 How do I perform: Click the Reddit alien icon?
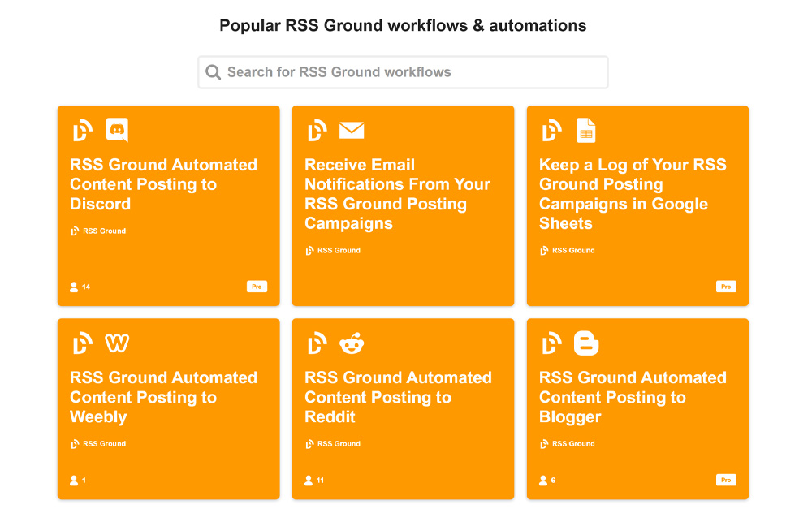click(352, 343)
